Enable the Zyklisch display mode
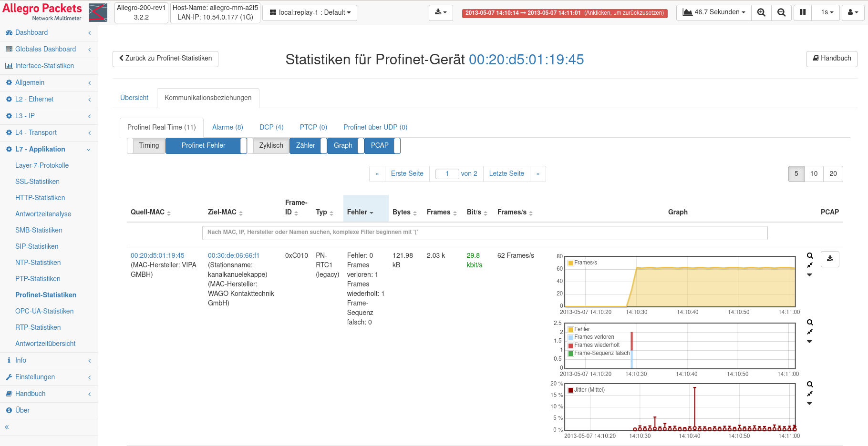 pyautogui.click(x=271, y=145)
